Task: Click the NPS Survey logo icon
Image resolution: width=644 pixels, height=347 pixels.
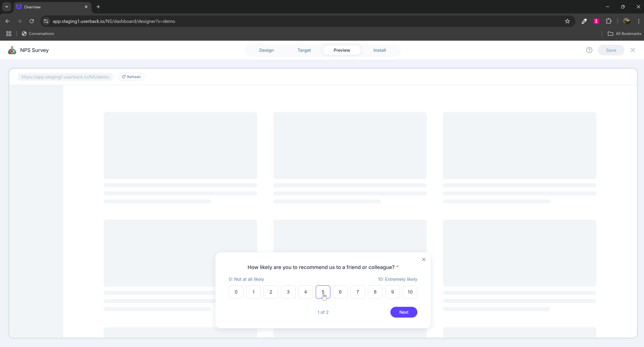Action: [12, 50]
